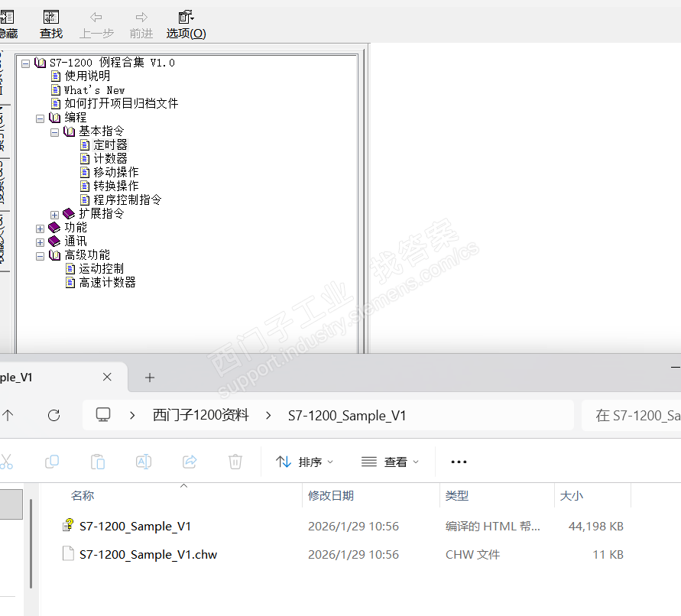Screen dimensions: 681x616
Task: Open the 高速计数器 topic
Action: [x=107, y=283]
